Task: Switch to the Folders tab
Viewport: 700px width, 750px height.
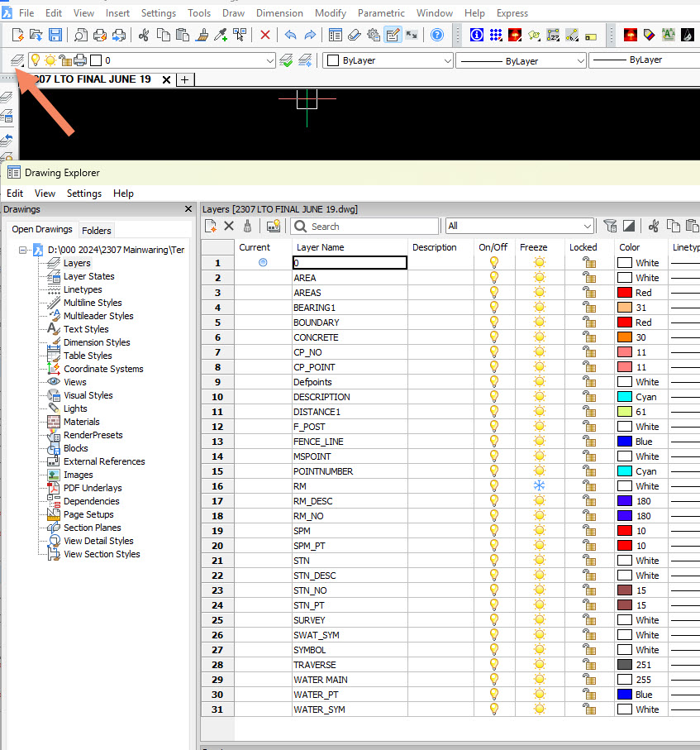Action: (96, 231)
